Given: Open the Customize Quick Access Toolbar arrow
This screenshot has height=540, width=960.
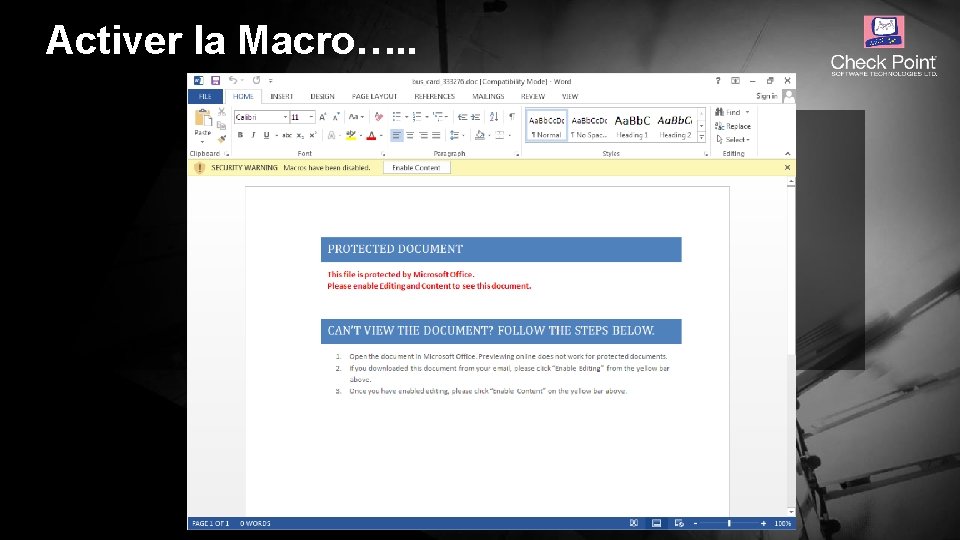Looking at the screenshot, I should (x=271, y=80).
